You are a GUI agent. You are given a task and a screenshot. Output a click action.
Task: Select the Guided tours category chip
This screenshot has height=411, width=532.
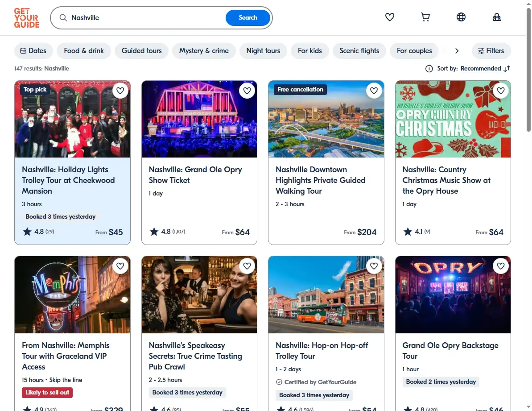(x=141, y=51)
